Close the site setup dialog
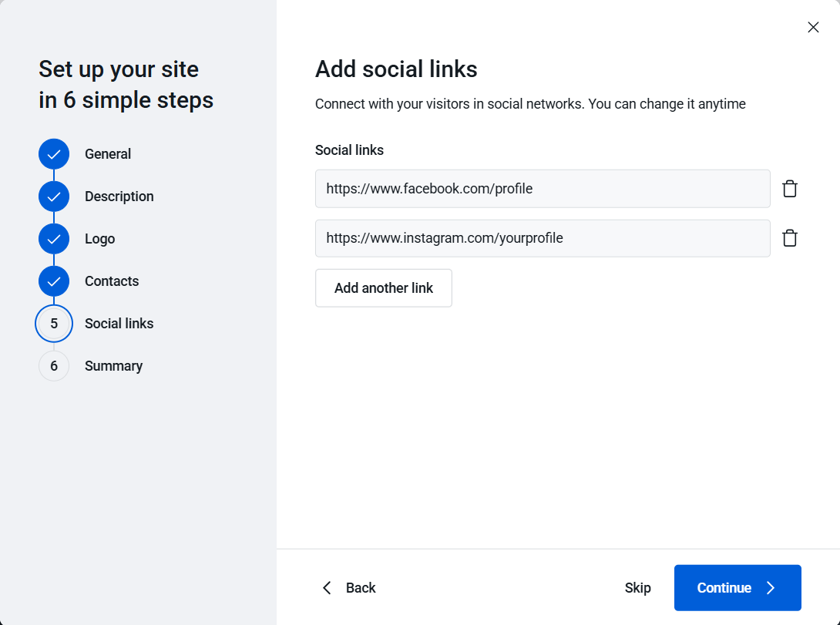 coord(813,27)
